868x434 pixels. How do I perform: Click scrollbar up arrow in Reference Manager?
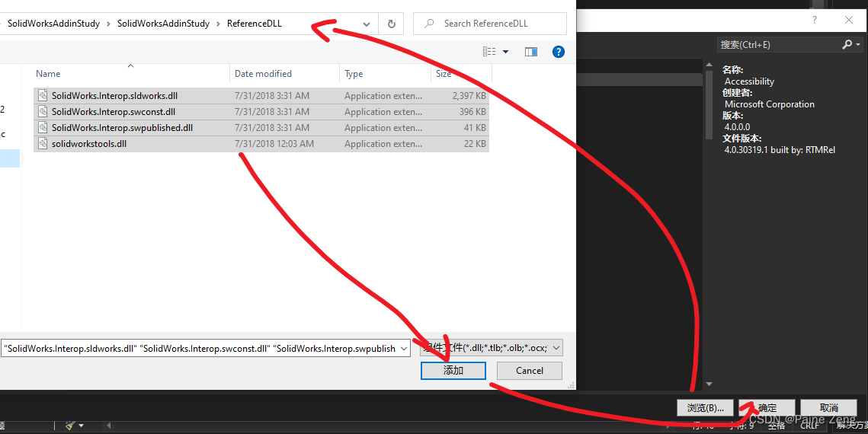coord(709,65)
